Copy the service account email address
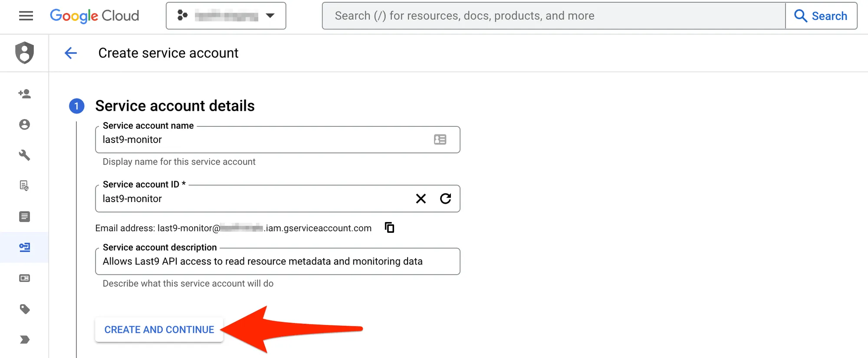868x358 pixels. click(389, 228)
